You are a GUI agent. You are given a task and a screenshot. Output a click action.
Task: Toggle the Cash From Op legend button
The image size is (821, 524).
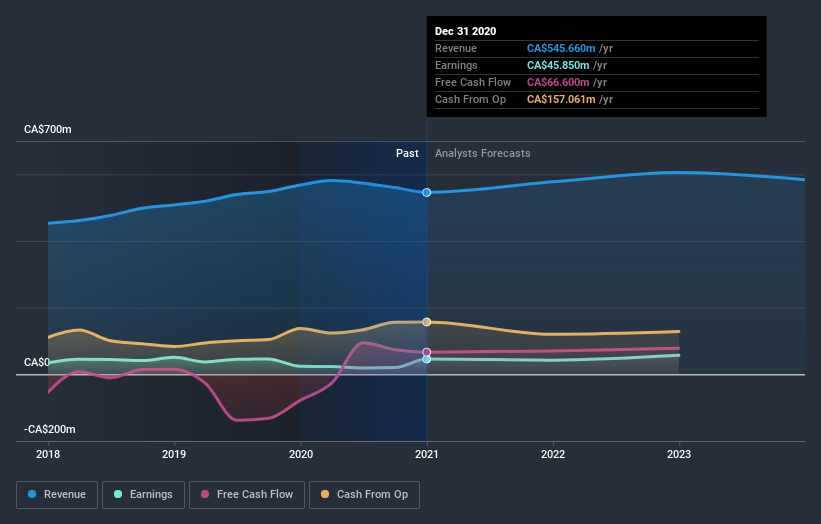point(364,495)
